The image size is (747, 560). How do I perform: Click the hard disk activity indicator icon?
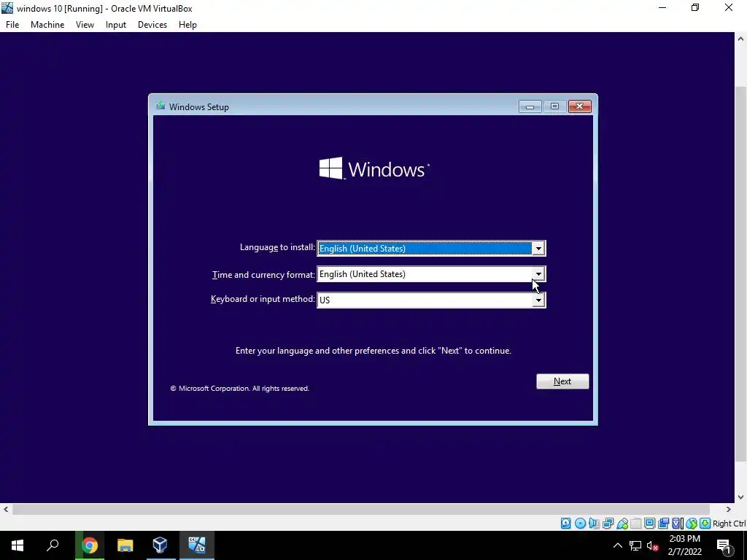tap(565, 524)
